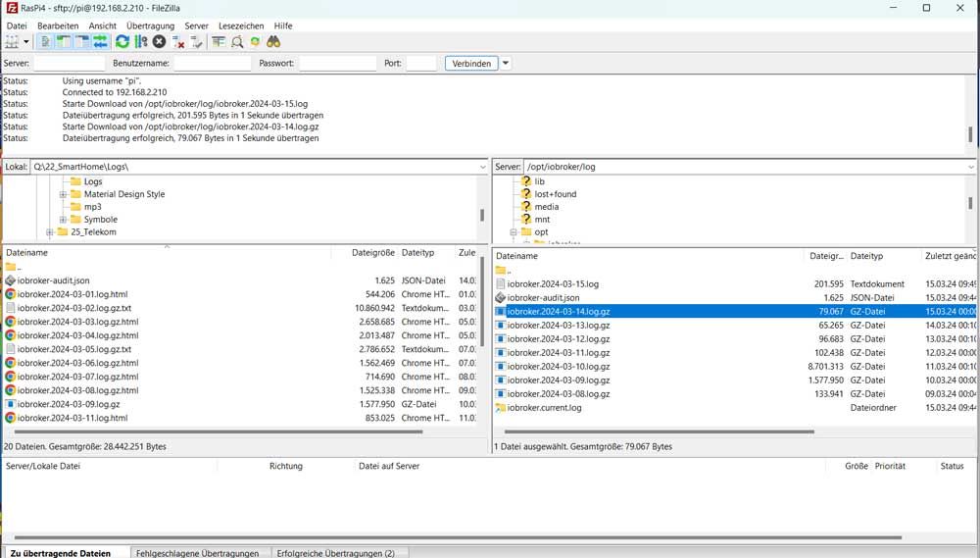Open the Site Manager icon

click(x=12, y=42)
